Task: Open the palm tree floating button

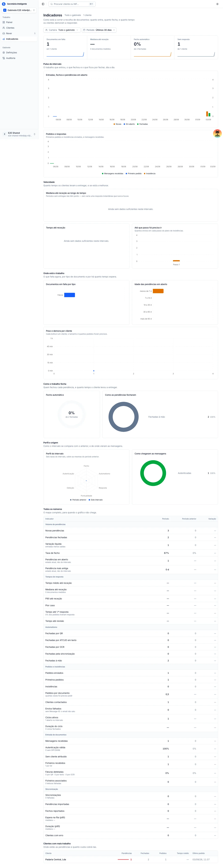Action: click(217, 133)
